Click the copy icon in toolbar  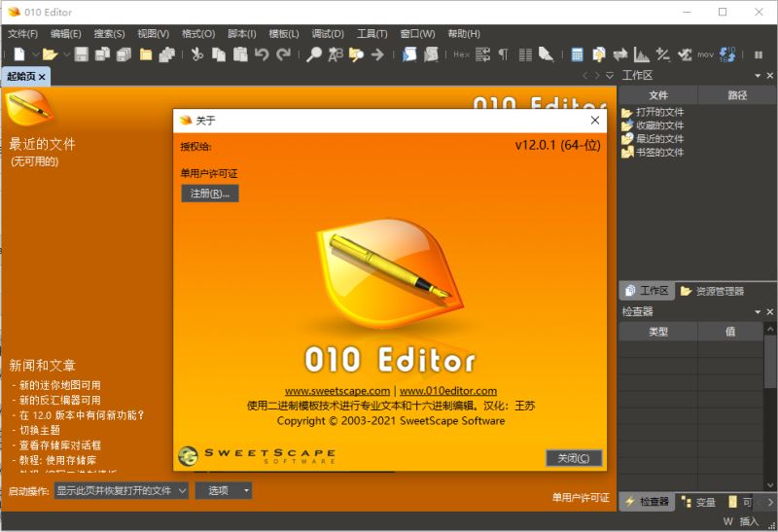(219, 54)
